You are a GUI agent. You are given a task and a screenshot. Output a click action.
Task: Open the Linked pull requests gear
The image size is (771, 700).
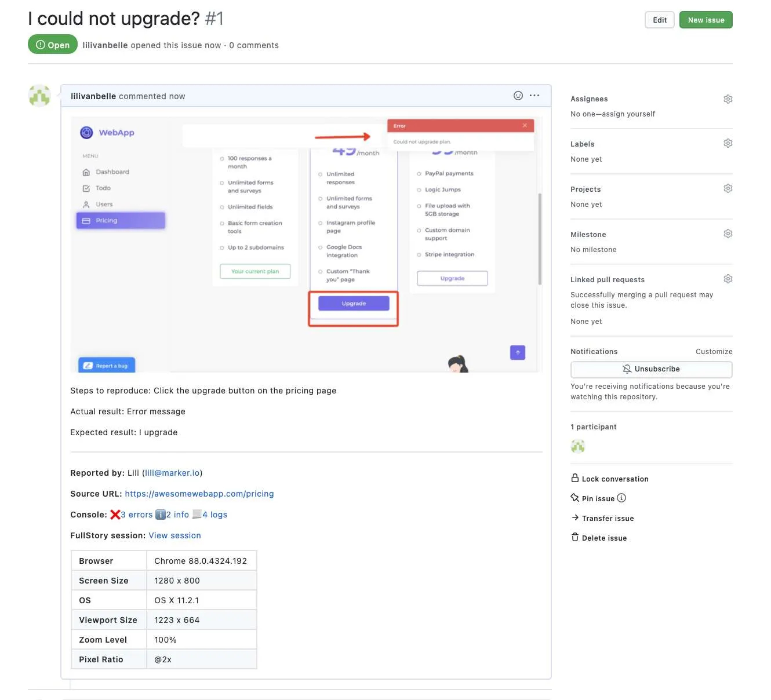click(x=728, y=278)
